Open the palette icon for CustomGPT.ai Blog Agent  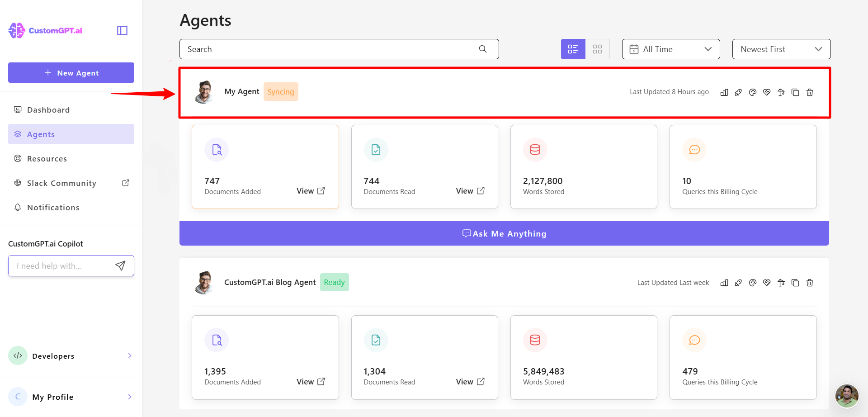tap(753, 283)
